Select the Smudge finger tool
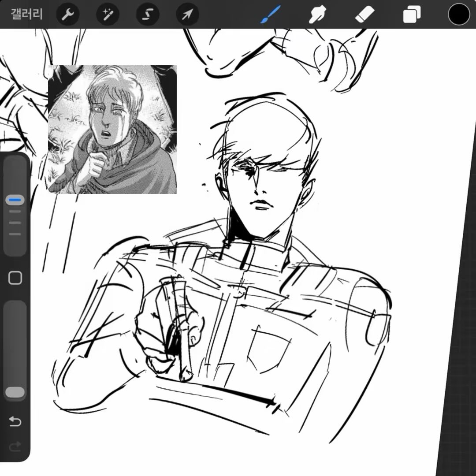The width and height of the screenshot is (476, 476). (x=317, y=14)
